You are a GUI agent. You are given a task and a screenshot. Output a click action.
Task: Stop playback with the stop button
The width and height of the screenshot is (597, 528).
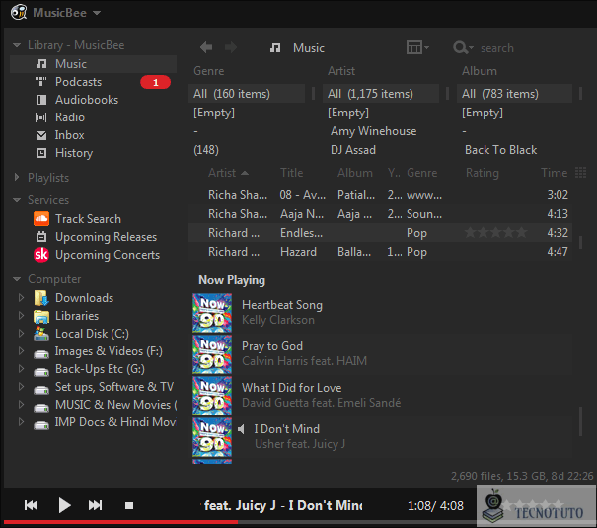(129, 506)
